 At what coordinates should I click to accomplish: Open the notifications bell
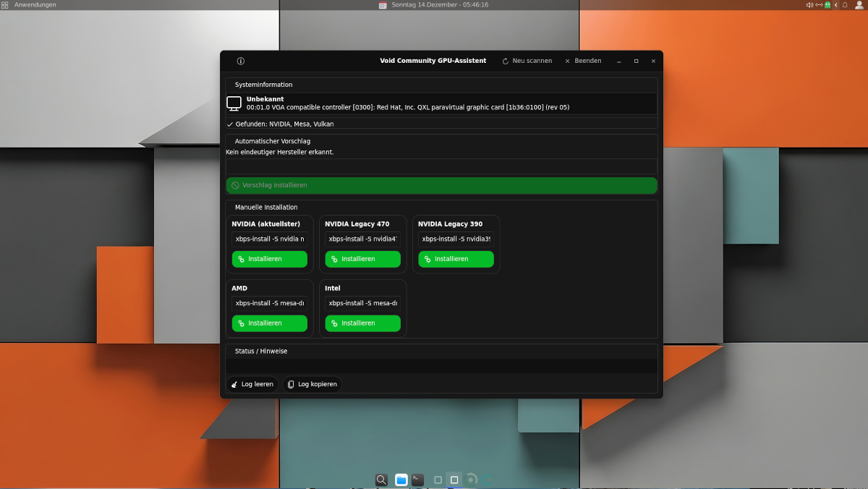click(x=844, y=5)
